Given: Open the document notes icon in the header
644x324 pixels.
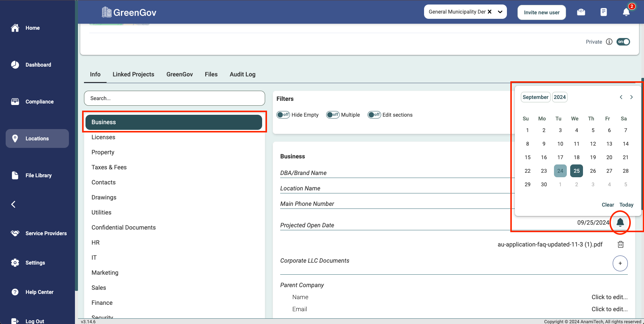Looking at the screenshot, I should 604,12.
